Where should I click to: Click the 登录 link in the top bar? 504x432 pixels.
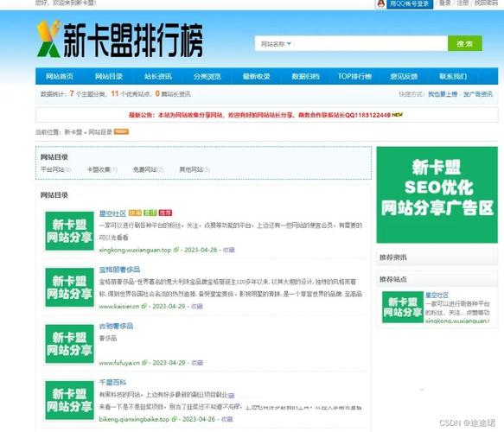point(445,3)
